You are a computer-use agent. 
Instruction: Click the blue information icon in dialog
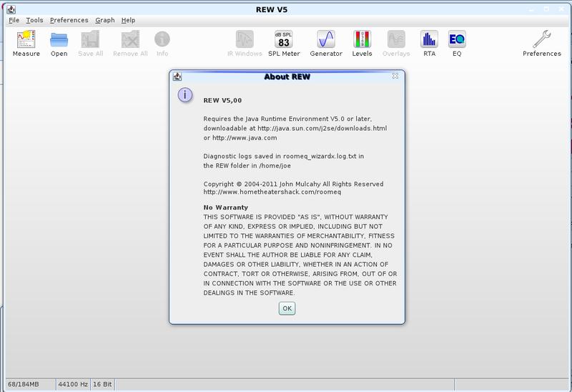point(185,95)
